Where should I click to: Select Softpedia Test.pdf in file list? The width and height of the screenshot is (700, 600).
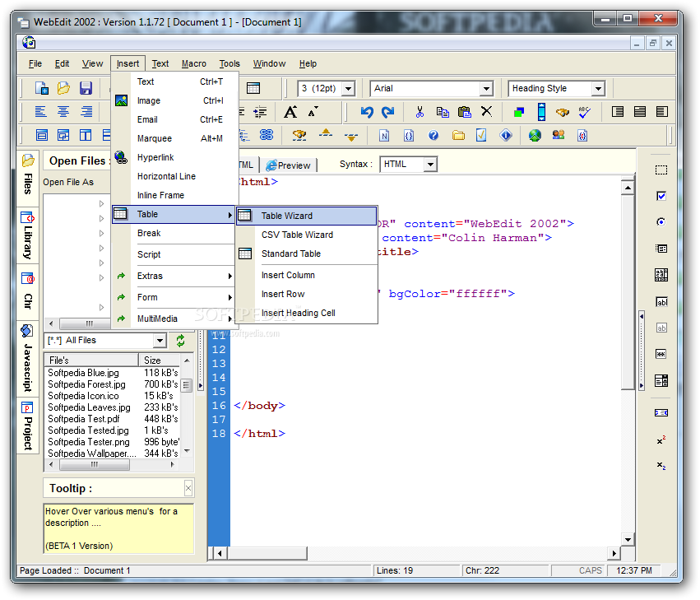pyautogui.click(x=84, y=419)
